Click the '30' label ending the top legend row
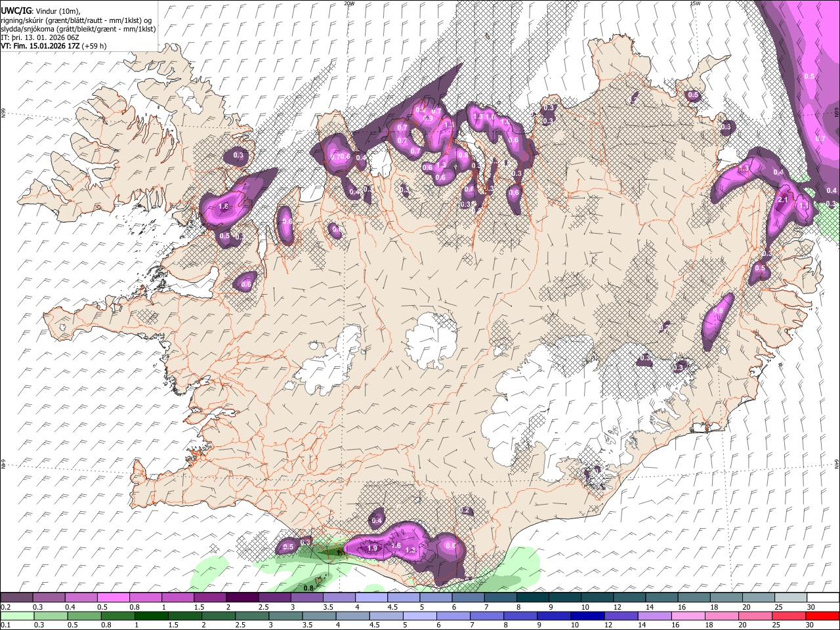The height and width of the screenshot is (630, 840). point(811,607)
